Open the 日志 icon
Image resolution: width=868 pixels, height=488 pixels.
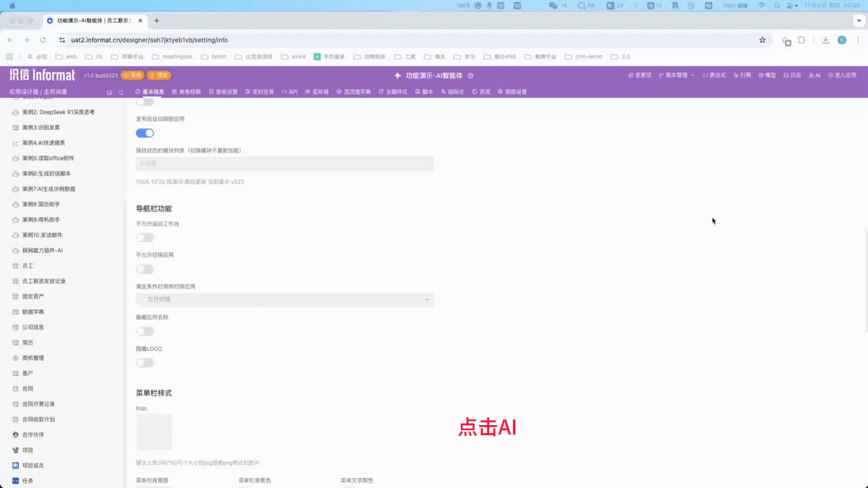click(792, 75)
